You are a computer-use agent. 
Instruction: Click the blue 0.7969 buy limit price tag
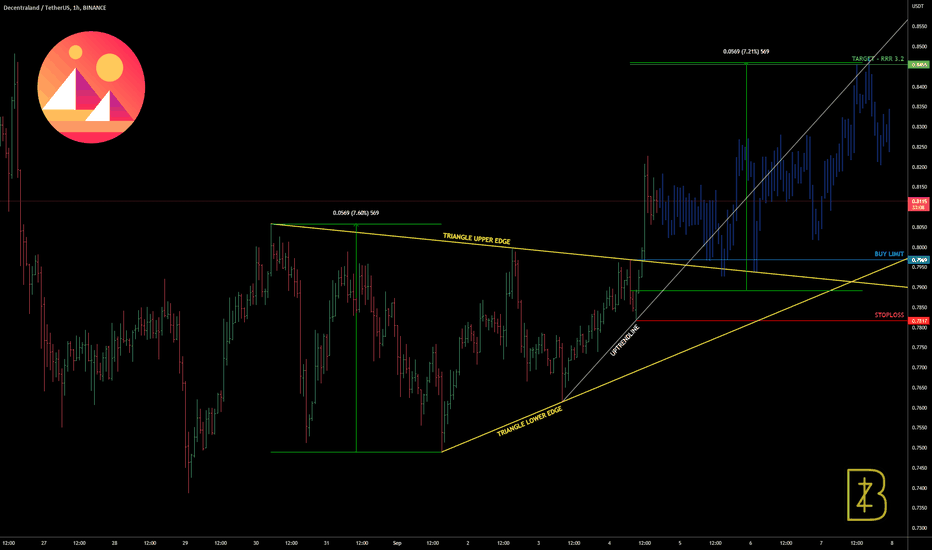(x=919, y=260)
